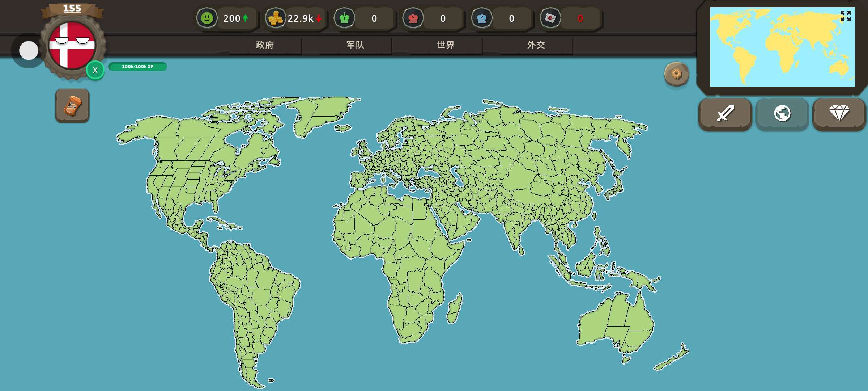Expand the minimap to fullscreen

(x=845, y=16)
